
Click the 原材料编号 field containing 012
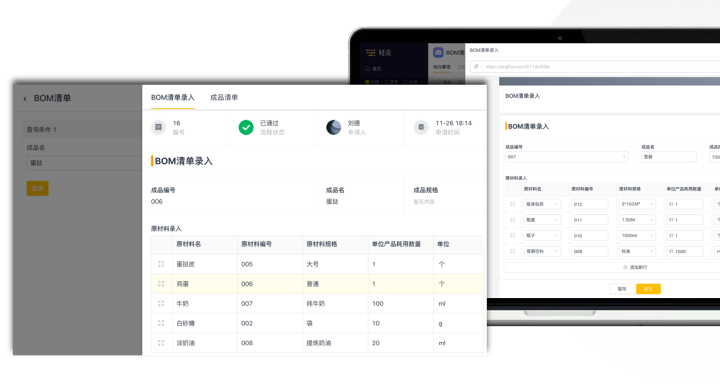[x=590, y=204]
